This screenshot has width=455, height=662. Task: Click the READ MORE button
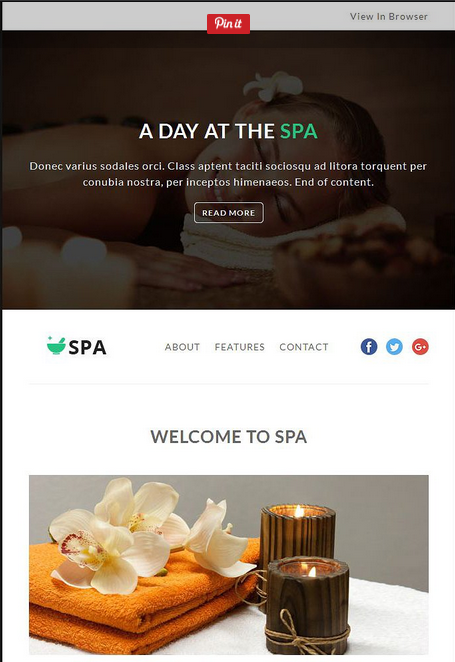coord(228,213)
